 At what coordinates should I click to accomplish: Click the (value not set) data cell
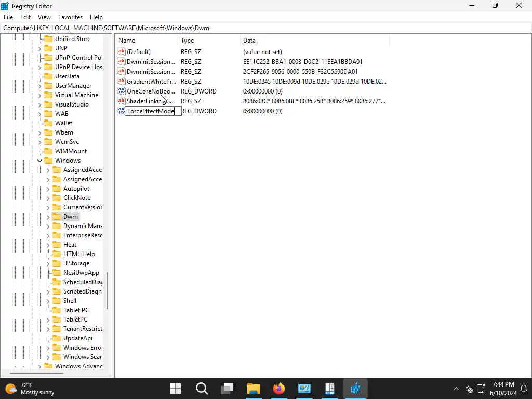262,51
